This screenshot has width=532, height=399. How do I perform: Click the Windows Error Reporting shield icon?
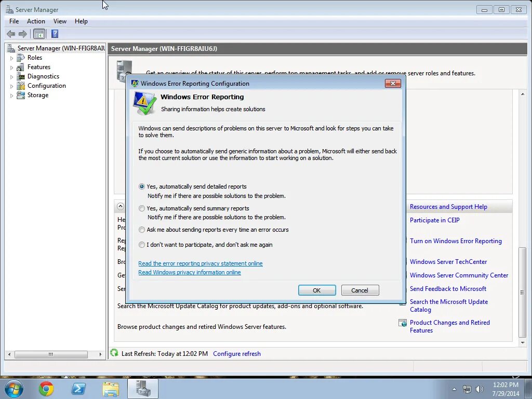[145, 103]
